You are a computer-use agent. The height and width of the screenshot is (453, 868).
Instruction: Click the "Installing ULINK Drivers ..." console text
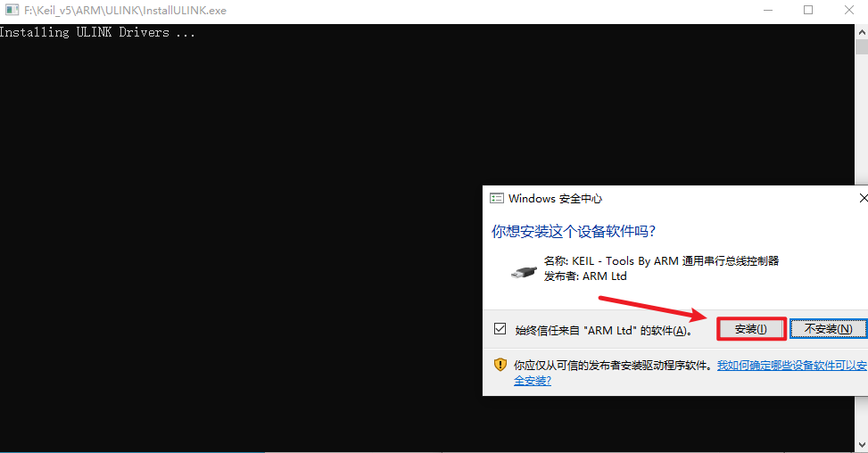[97, 33]
